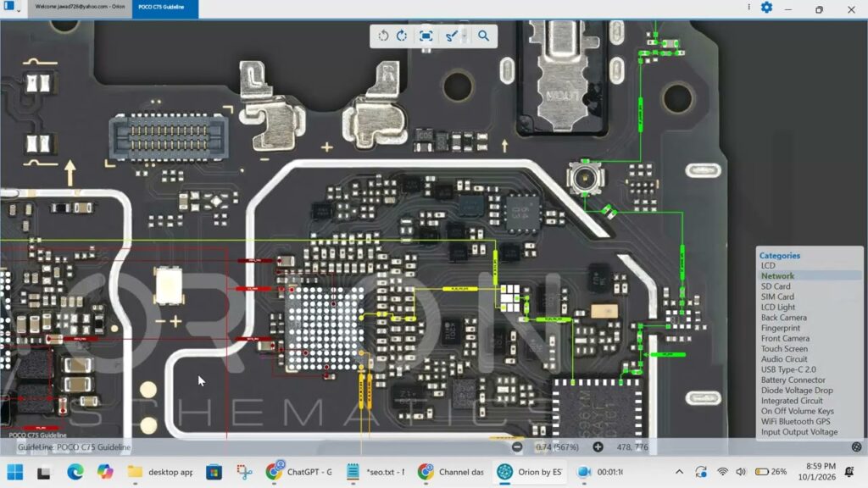The width and height of the screenshot is (868, 488).
Task: Switch to the Welcome Orion tab
Action: pyautogui.click(x=80, y=7)
